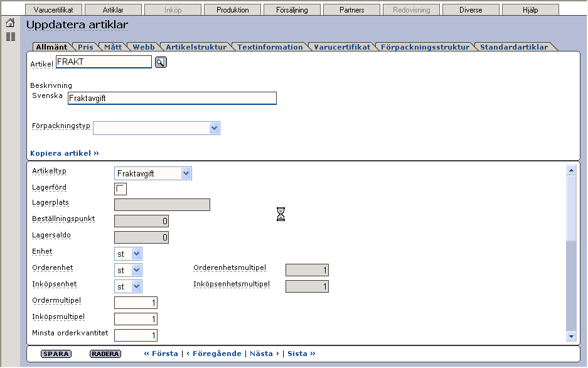Click the home icon in left sidebar
The image size is (588, 368).
pos(10,23)
